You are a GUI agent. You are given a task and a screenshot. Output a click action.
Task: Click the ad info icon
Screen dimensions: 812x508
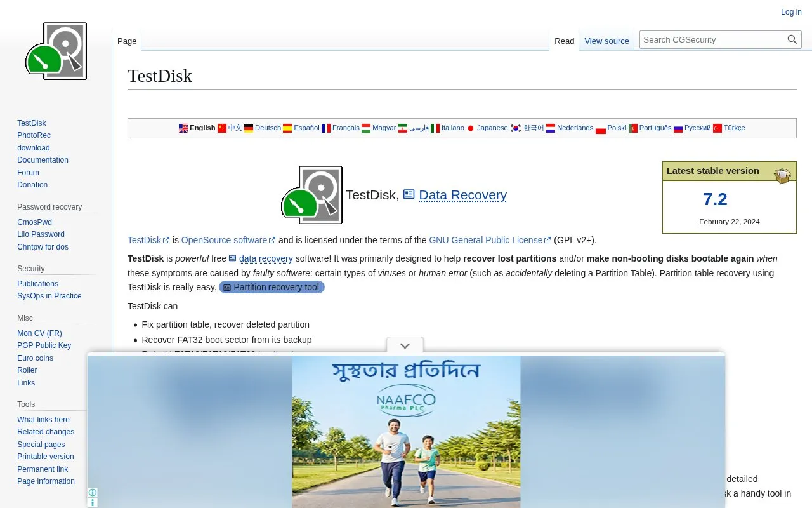93,493
